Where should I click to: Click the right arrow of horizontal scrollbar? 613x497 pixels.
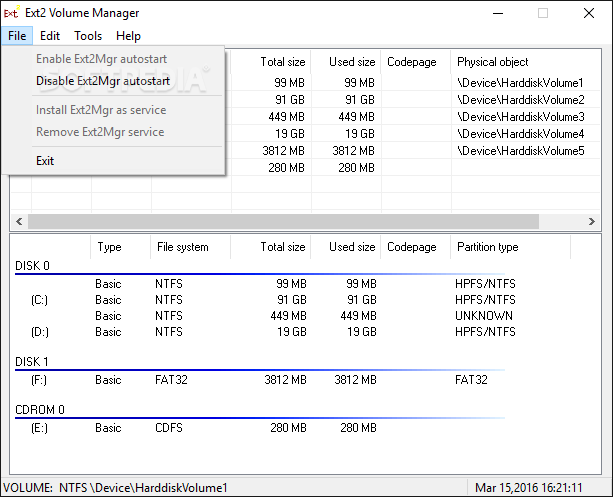pyautogui.click(x=592, y=222)
